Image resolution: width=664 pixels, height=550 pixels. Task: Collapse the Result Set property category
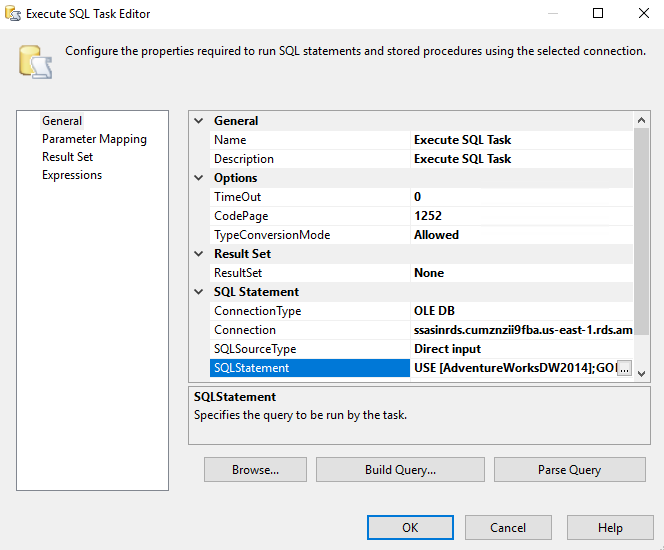pos(200,254)
